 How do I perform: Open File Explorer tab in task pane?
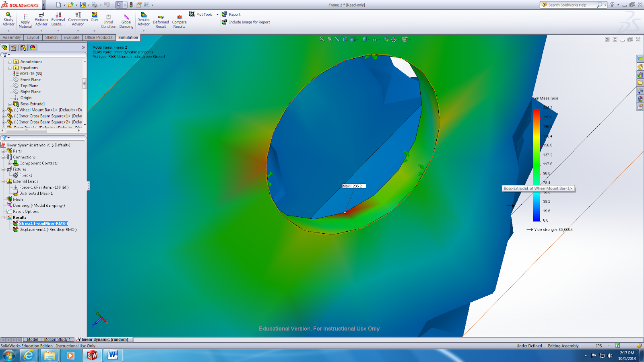coord(640,83)
